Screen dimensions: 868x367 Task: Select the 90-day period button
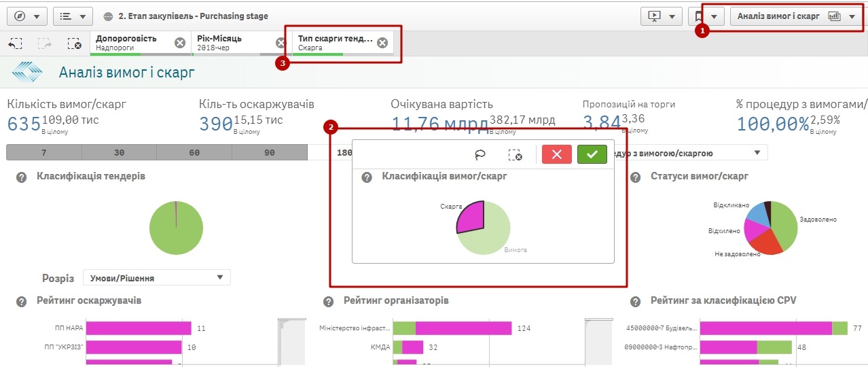270,152
